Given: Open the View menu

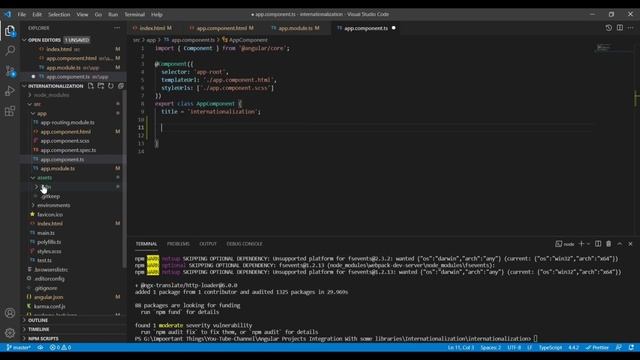Looking at the screenshot, I should pos(82,14).
